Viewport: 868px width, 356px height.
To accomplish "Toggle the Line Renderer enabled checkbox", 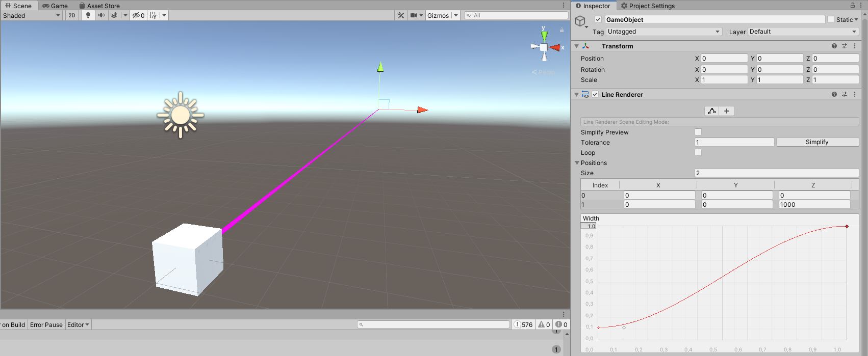I will [x=595, y=94].
